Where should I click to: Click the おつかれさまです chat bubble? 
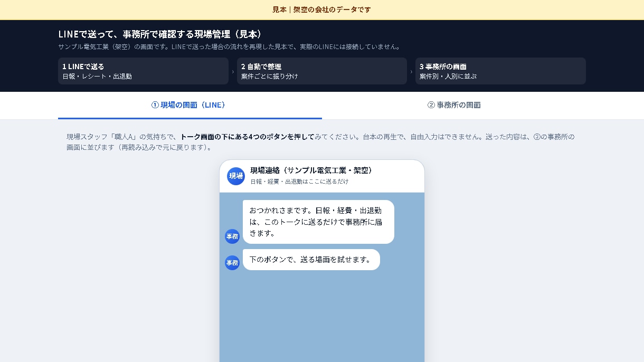318,222
